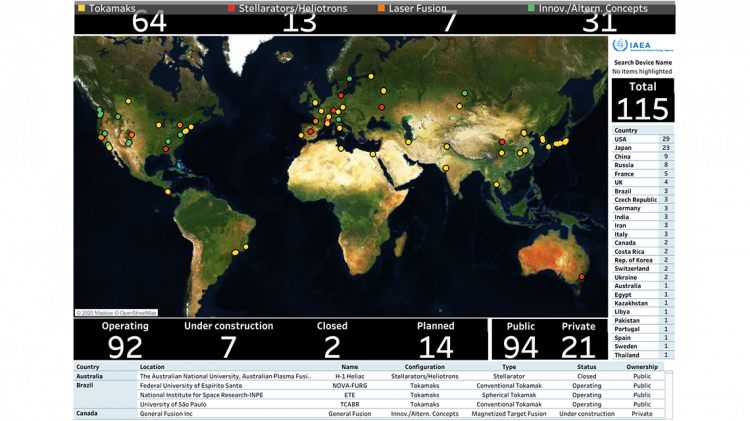750x421 pixels.
Task: Click the orange Laser Fusion legend square
Action: [x=381, y=8]
